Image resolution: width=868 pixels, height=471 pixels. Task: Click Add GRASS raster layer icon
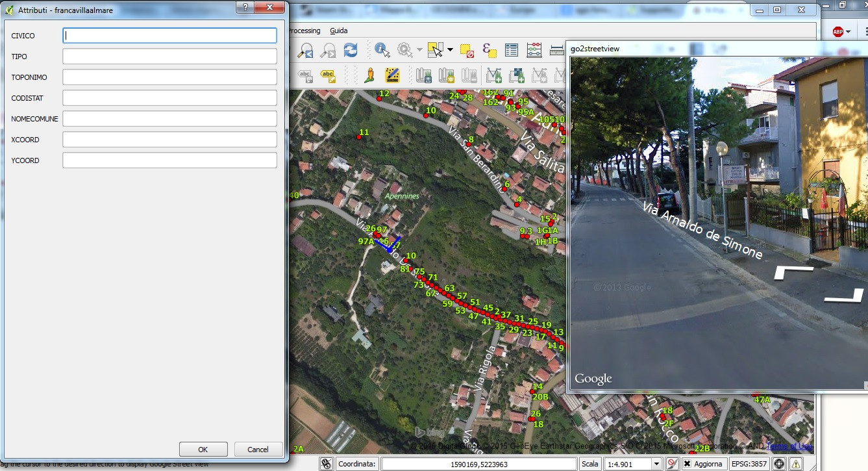click(517, 75)
